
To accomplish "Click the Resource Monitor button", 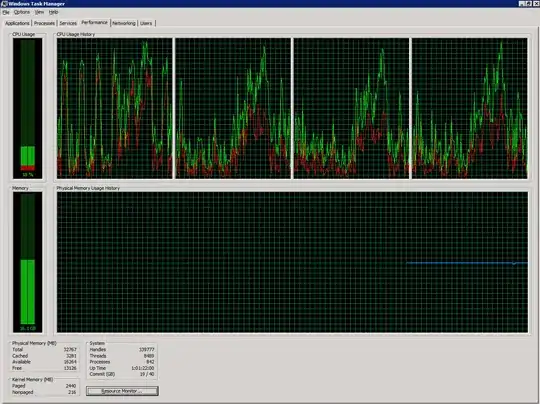I will pos(122,391).
